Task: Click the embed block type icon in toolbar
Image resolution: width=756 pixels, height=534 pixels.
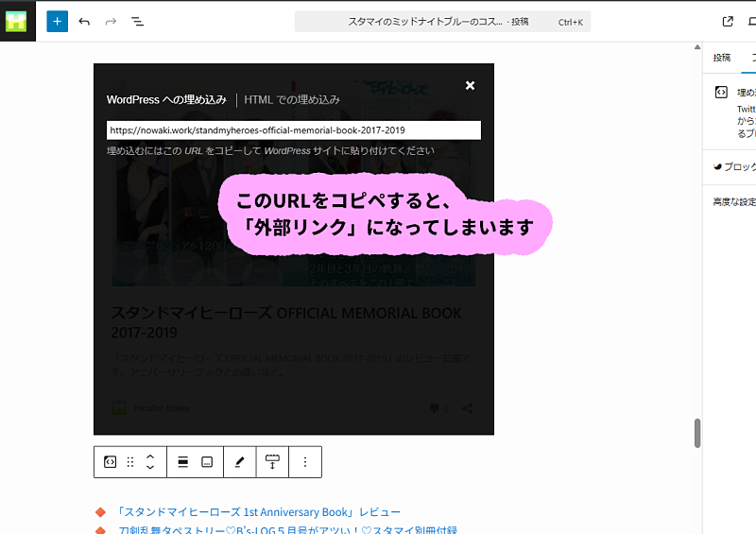Action: (x=110, y=462)
